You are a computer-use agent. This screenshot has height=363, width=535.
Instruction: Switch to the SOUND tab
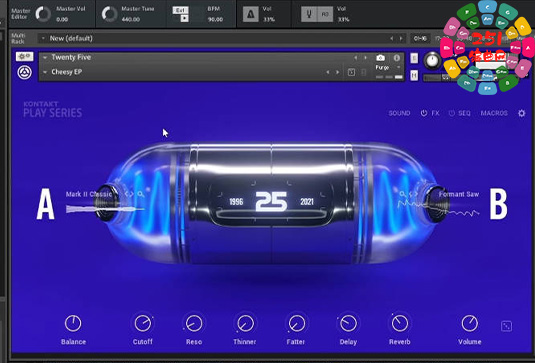click(x=399, y=113)
